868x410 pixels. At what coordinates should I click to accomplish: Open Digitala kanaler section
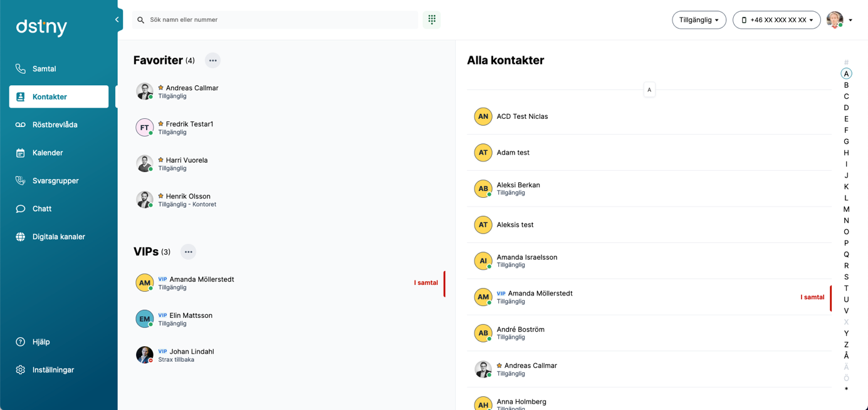pyautogui.click(x=59, y=237)
